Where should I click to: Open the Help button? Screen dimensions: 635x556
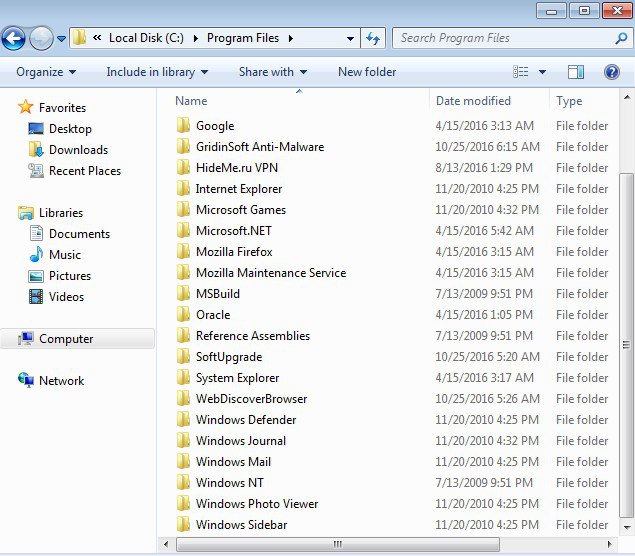pos(612,72)
